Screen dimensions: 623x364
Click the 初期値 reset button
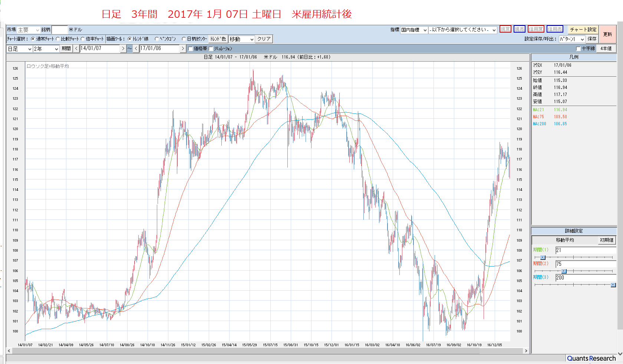point(607,240)
